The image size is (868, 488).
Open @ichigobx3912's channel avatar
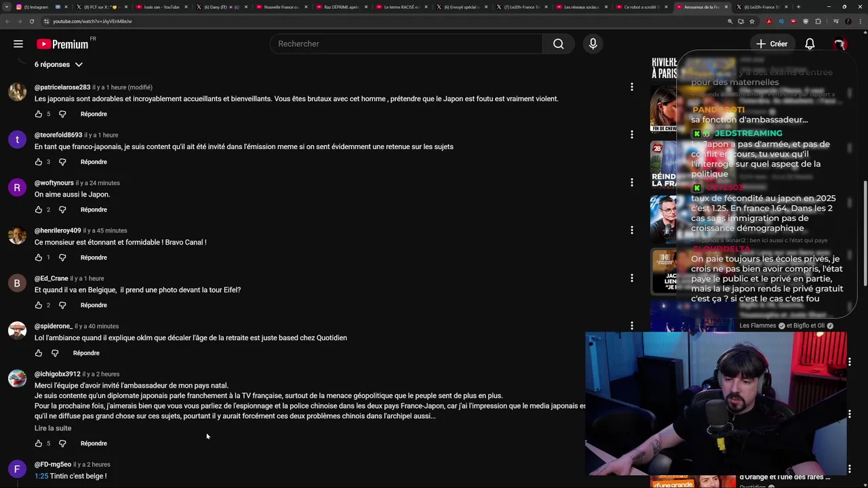[x=17, y=378]
